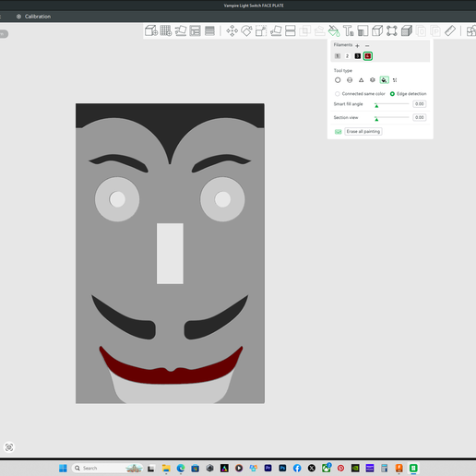Click the Section view slider
The image size is (476, 476).
(391, 118)
